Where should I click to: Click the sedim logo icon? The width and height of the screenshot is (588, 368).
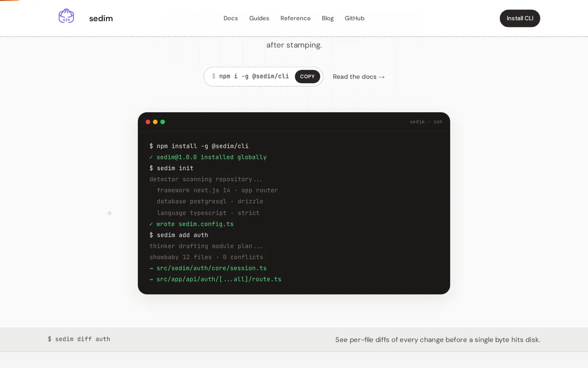point(66,16)
